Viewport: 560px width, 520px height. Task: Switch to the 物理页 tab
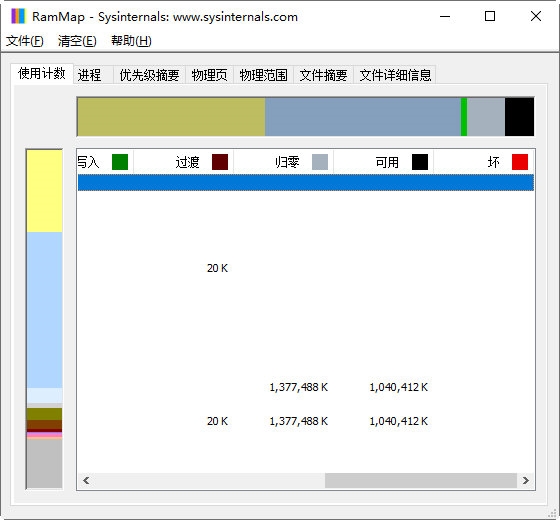[x=209, y=75]
